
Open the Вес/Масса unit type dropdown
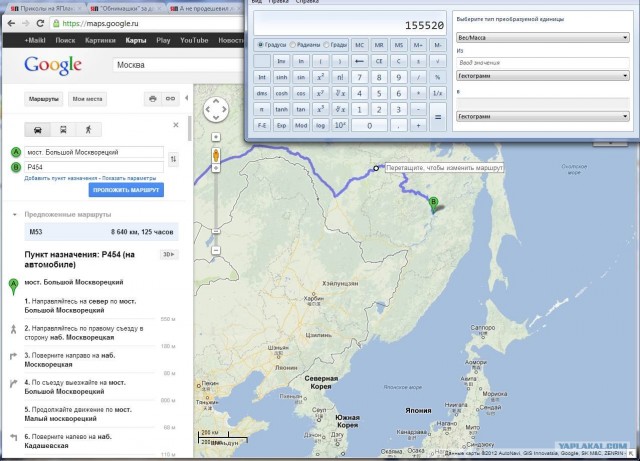point(543,38)
